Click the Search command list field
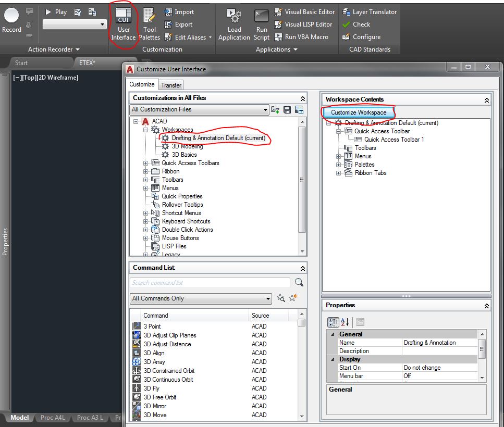 [210, 283]
